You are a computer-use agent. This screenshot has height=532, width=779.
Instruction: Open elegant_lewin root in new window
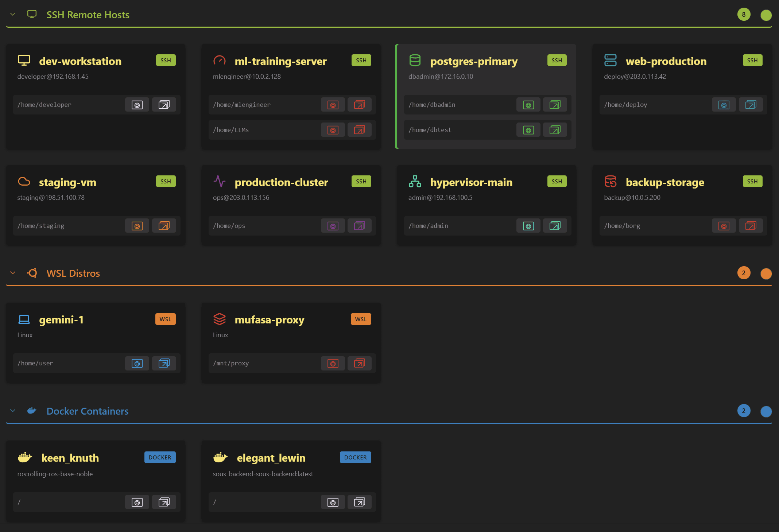click(360, 502)
